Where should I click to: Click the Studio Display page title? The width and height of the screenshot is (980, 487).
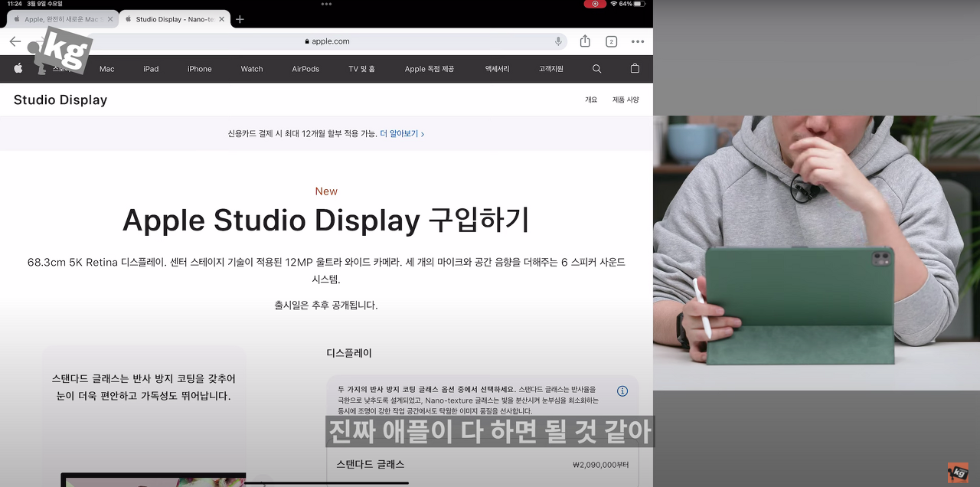(60, 100)
